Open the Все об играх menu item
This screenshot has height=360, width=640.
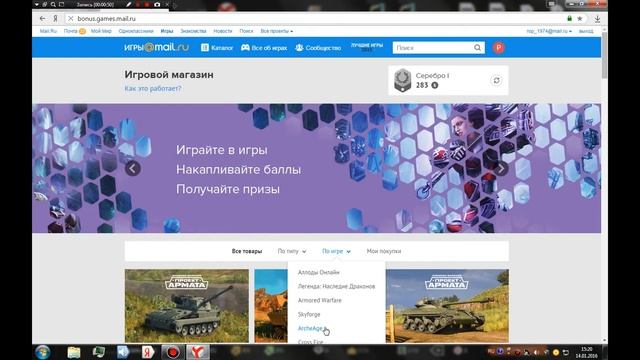[264, 48]
